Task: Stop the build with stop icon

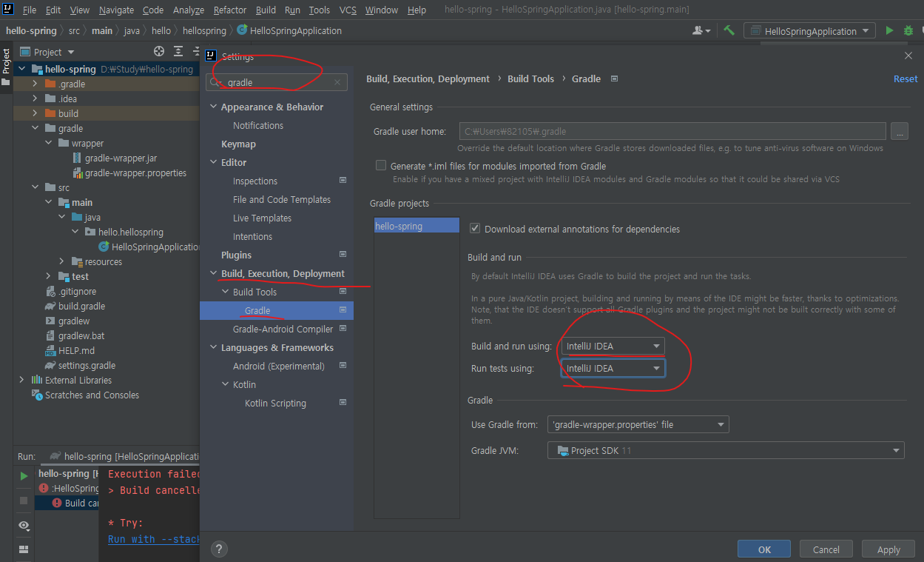Action: point(24,501)
